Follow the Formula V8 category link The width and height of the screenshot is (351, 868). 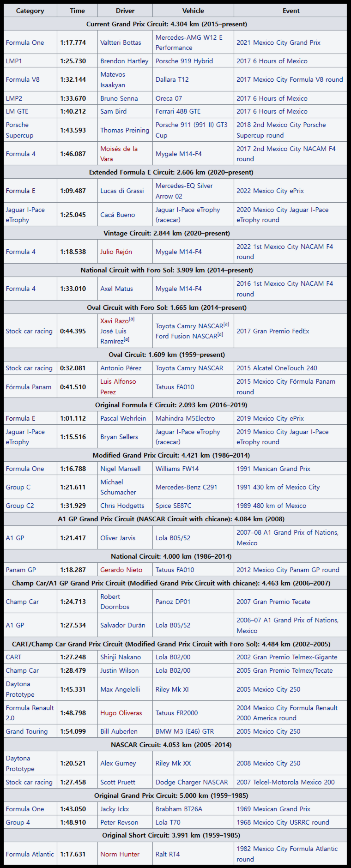coord(23,79)
